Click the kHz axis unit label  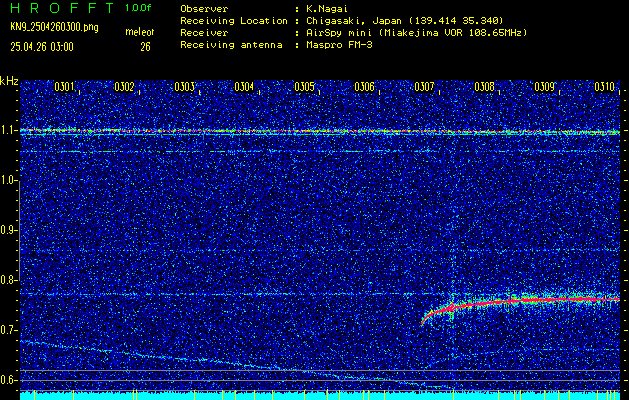coord(9,82)
